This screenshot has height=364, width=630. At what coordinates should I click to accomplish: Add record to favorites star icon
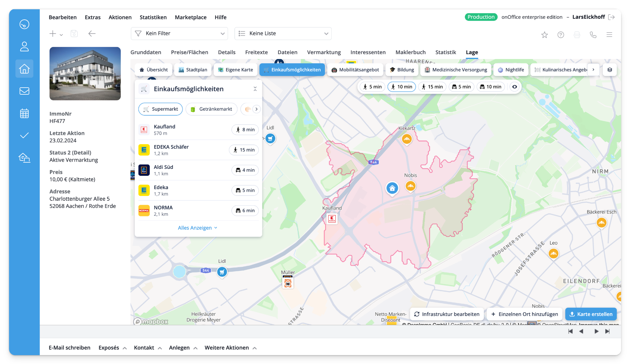544,35
